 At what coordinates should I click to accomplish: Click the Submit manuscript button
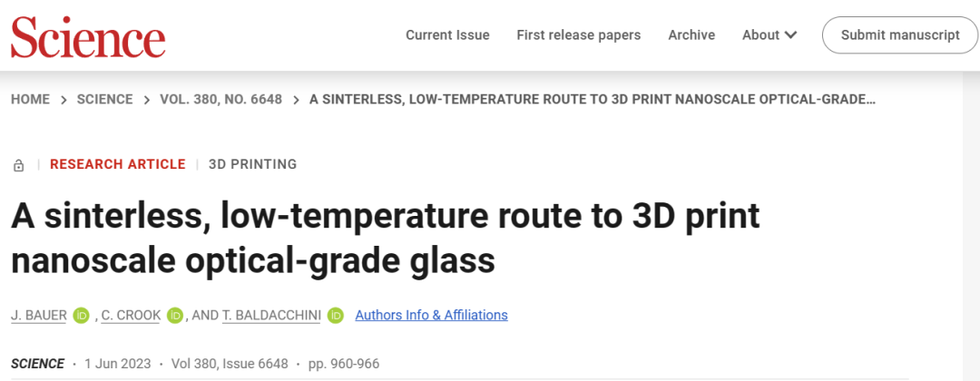click(900, 35)
